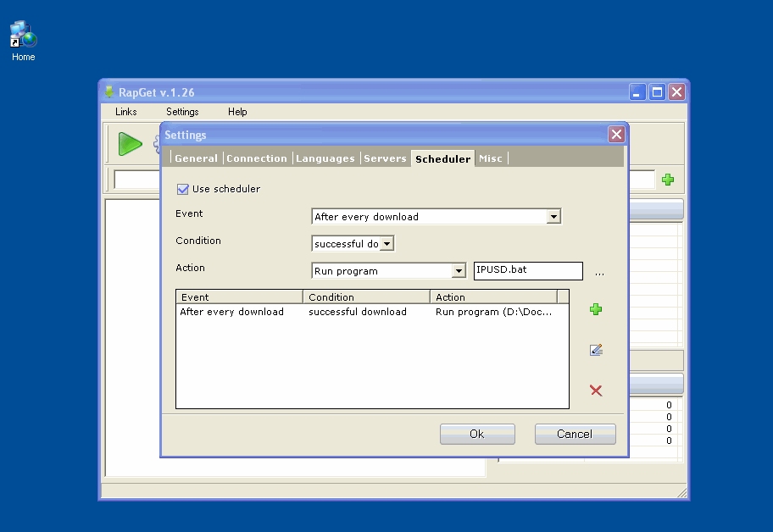This screenshot has height=532, width=773.
Task: Switch to the Connection tab
Action: pyautogui.click(x=256, y=158)
